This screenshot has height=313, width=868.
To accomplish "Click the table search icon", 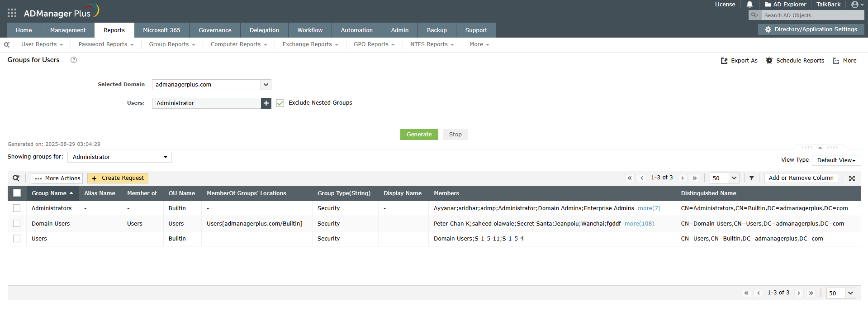I will (x=16, y=178).
